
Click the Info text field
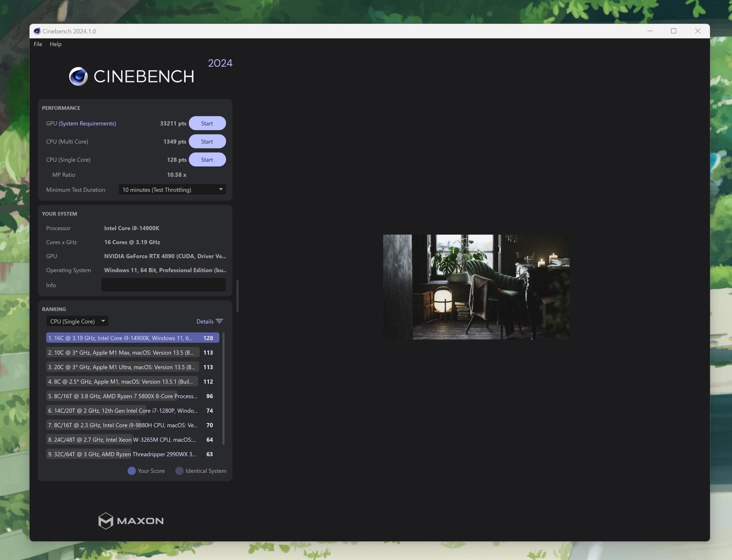click(163, 285)
